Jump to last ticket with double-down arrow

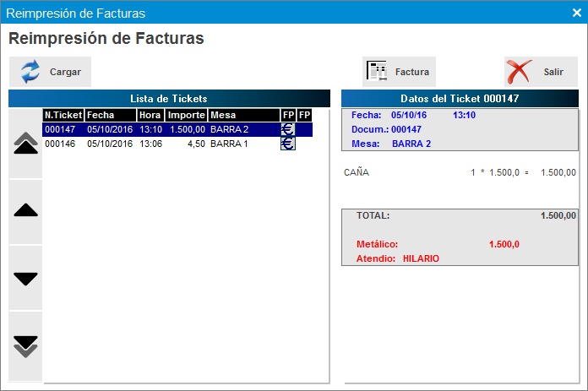(x=25, y=346)
